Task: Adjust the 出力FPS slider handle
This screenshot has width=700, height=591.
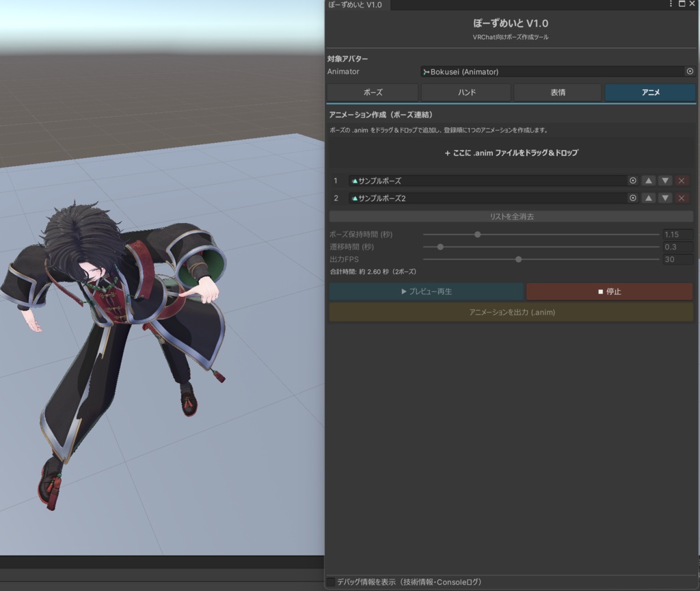Action: 518,259
